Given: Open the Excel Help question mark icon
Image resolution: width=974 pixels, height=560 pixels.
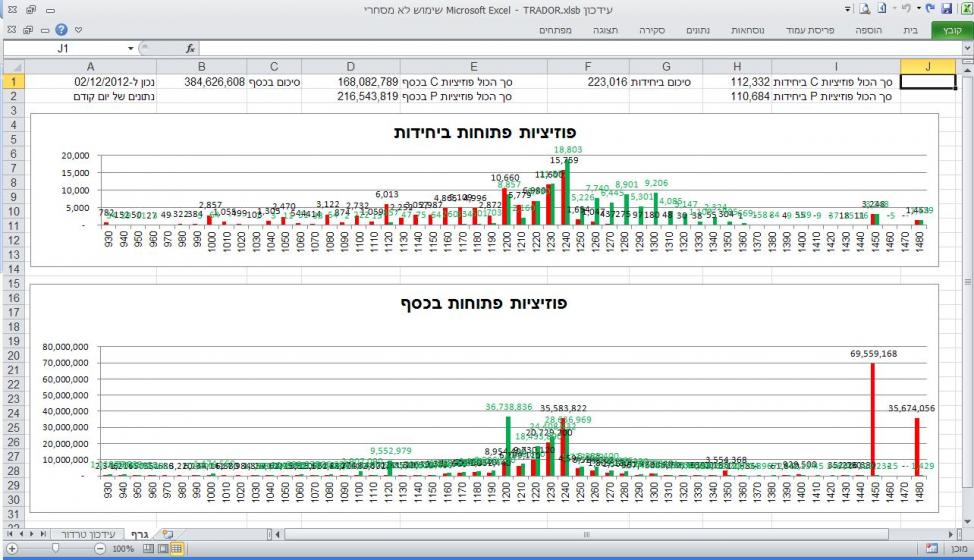Looking at the screenshot, I should 63,31.
